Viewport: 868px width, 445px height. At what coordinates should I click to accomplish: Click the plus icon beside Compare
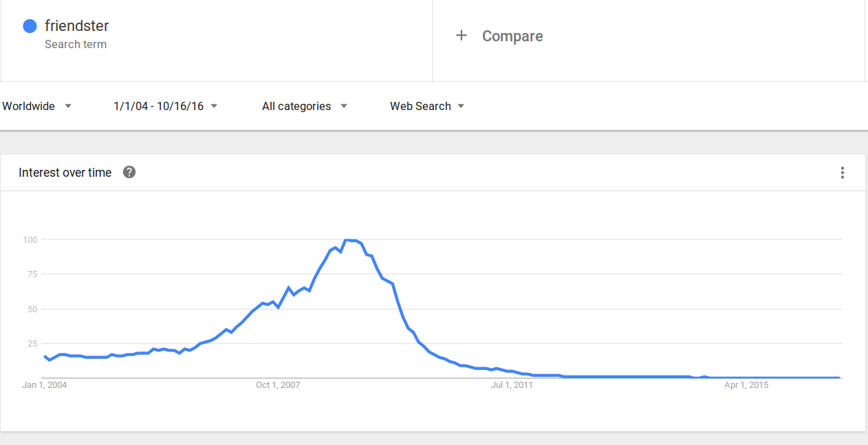pyautogui.click(x=462, y=36)
